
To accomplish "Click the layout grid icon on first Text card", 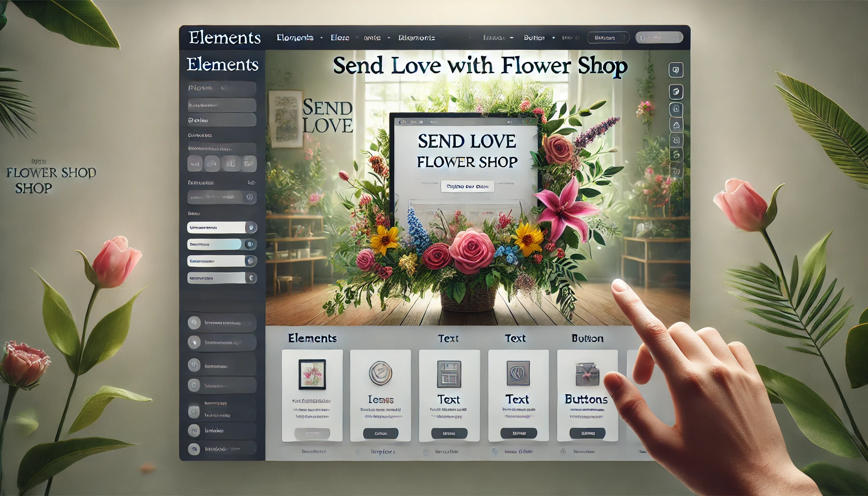I will coord(449,374).
